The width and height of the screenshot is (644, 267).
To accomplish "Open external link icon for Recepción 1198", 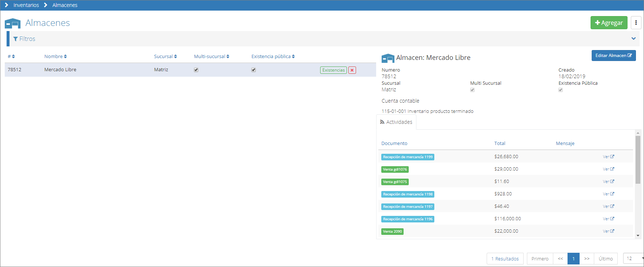I will point(612,194).
